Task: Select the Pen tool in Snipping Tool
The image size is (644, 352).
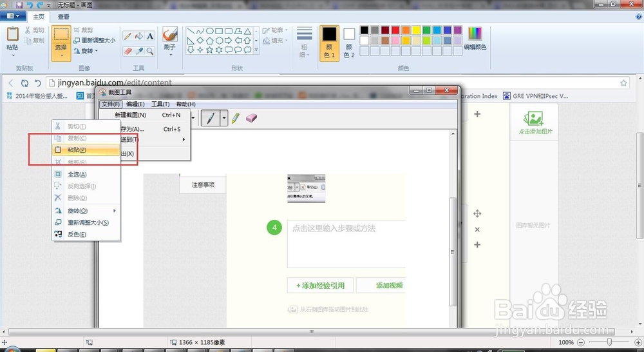Action: pos(211,119)
